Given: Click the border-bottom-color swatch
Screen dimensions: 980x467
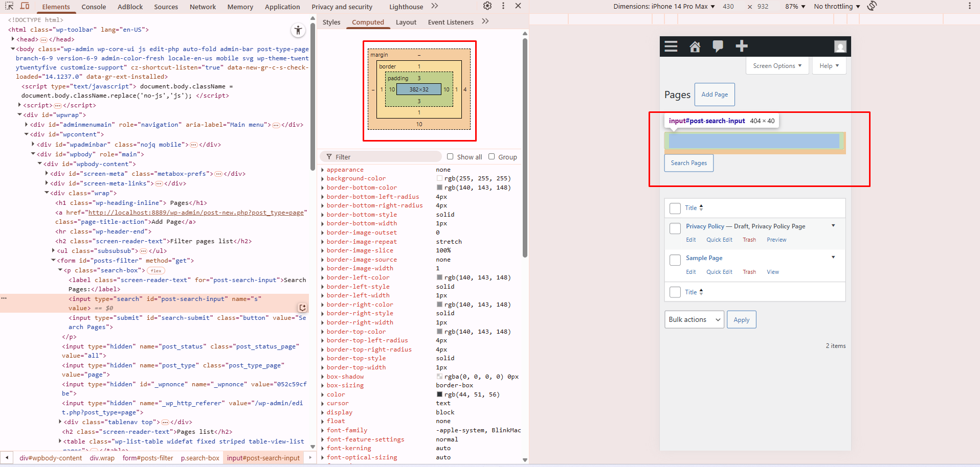Looking at the screenshot, I should click(439, 188).
